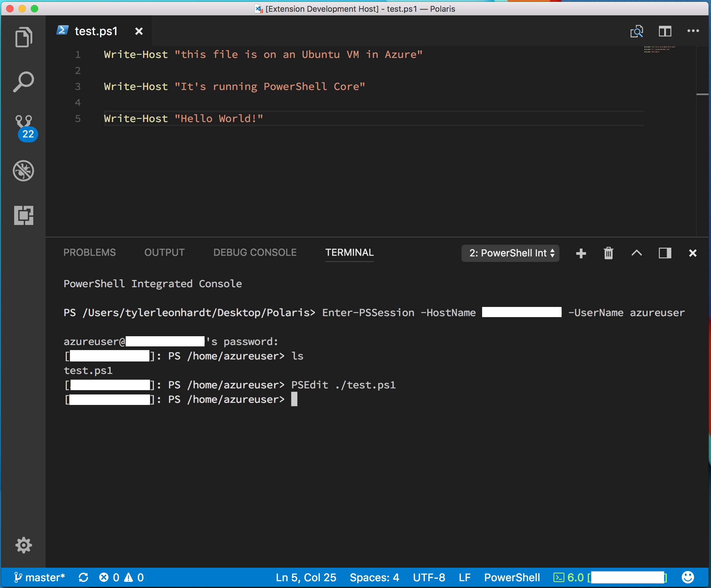Click UTF-8 encoding in status bar

point(424,577)
